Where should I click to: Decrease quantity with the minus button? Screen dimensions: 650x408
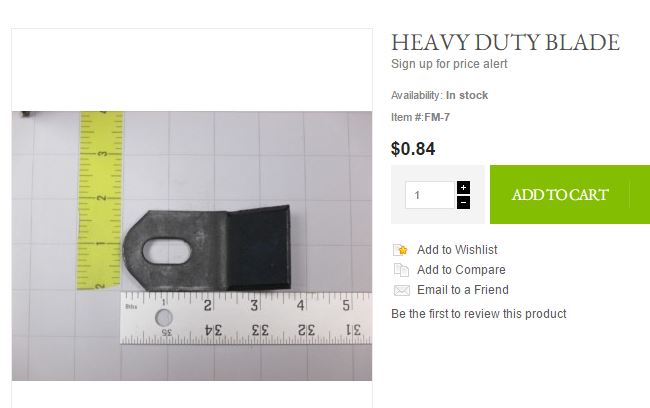point(463,202)
